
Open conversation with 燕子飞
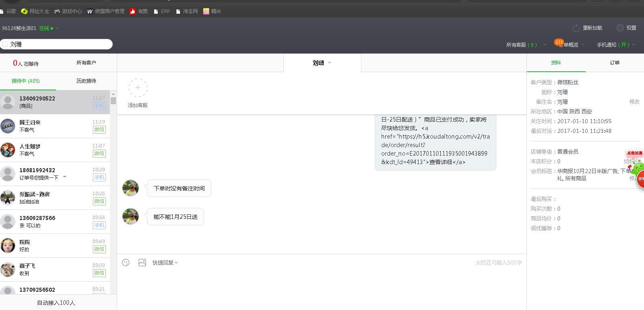tap(55, 269)
